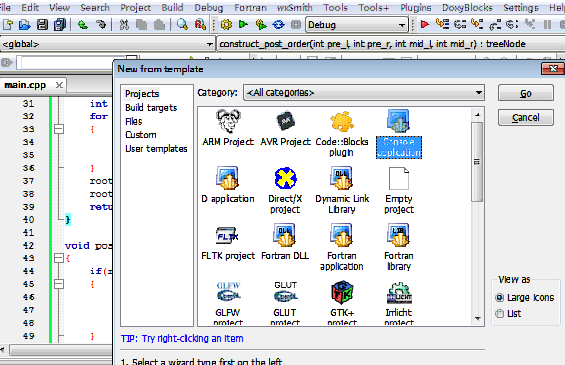Select the GLUT project template
The image size is (565, 365).
click(285, 302)
